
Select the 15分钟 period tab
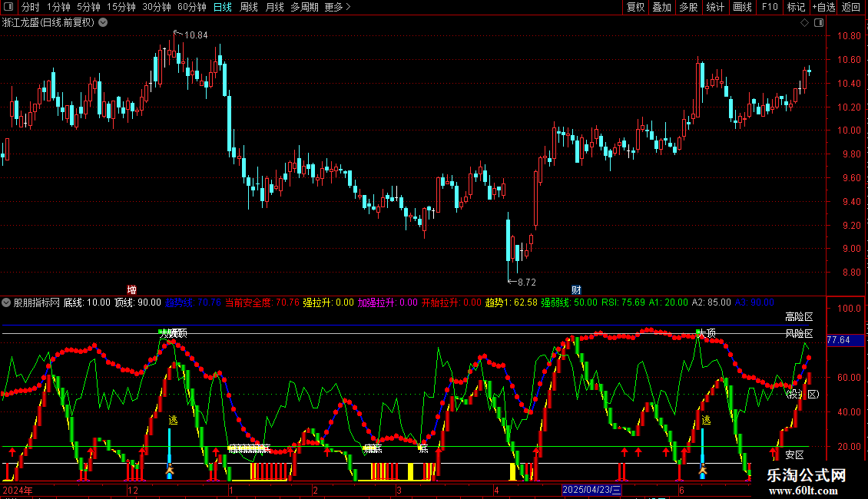tap(121, 7)
